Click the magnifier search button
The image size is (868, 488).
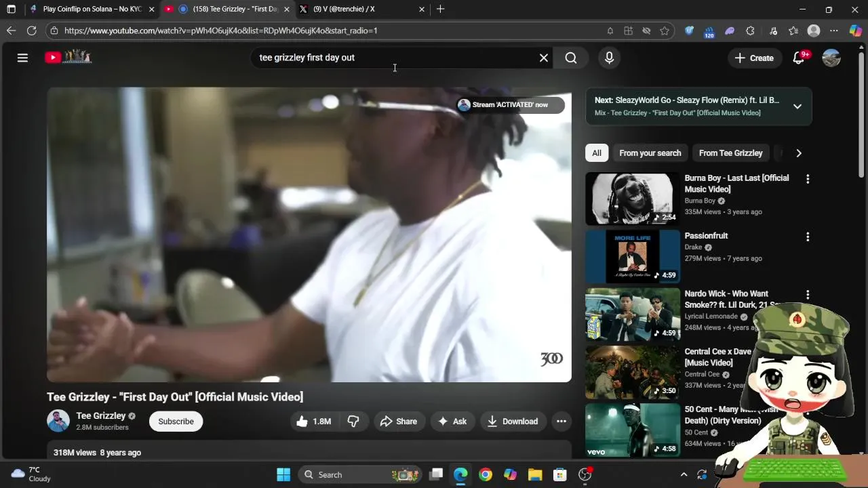(571, 58)
